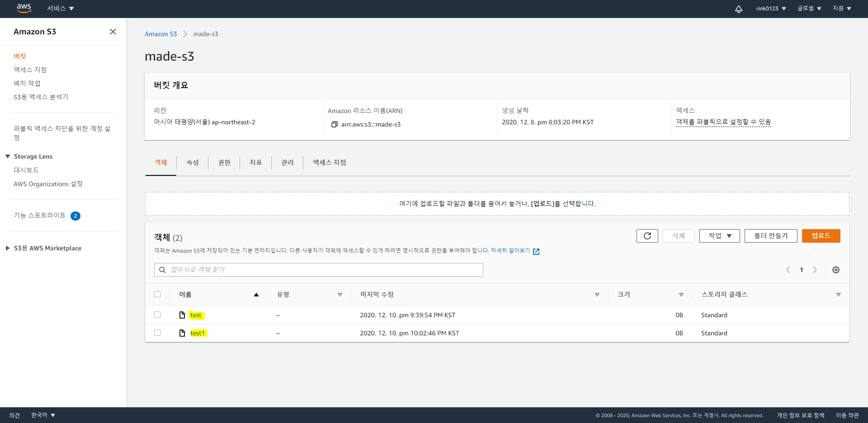Switch to the 지표 tab
The width and height of the screenshot is (868, 423).
pos(256,163)
